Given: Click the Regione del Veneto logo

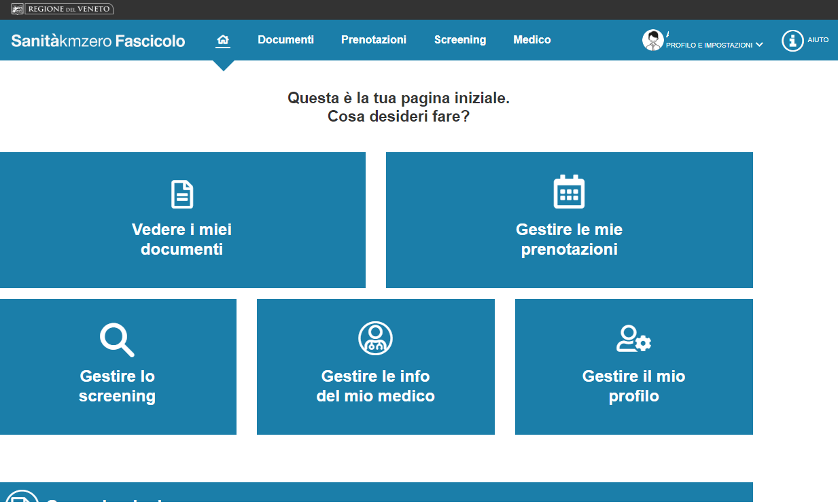Looking at the screenshot, I should point(63,9).
